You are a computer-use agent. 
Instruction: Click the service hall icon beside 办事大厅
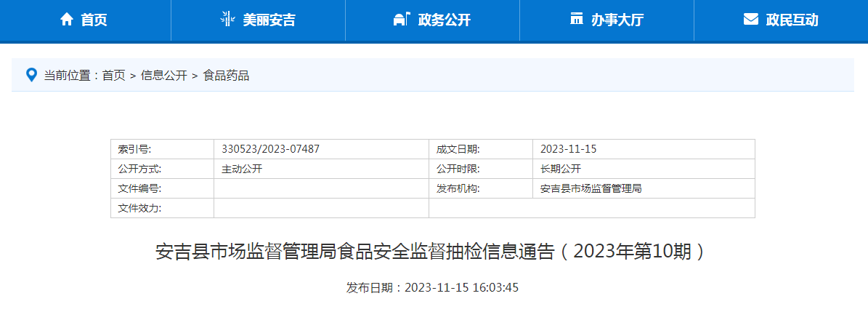[577, 20]
